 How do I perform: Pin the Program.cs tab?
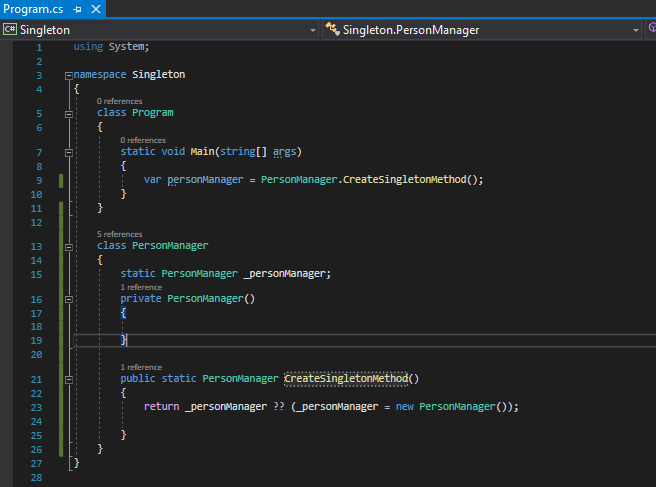tap(77, 9)
